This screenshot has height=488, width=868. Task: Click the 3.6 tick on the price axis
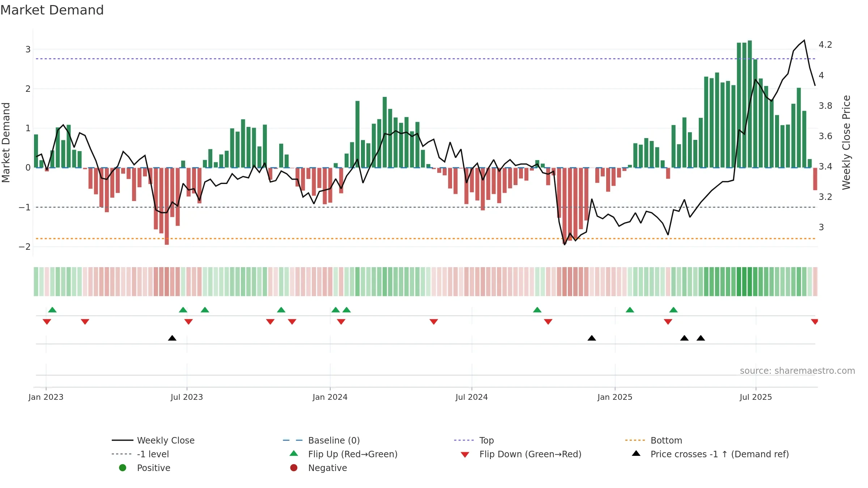pos(825,136)
